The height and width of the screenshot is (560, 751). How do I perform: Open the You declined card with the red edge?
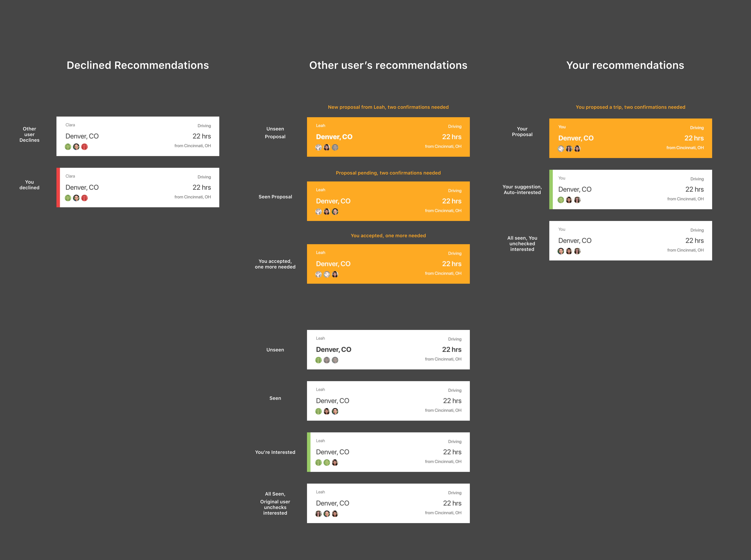point(138,187)
